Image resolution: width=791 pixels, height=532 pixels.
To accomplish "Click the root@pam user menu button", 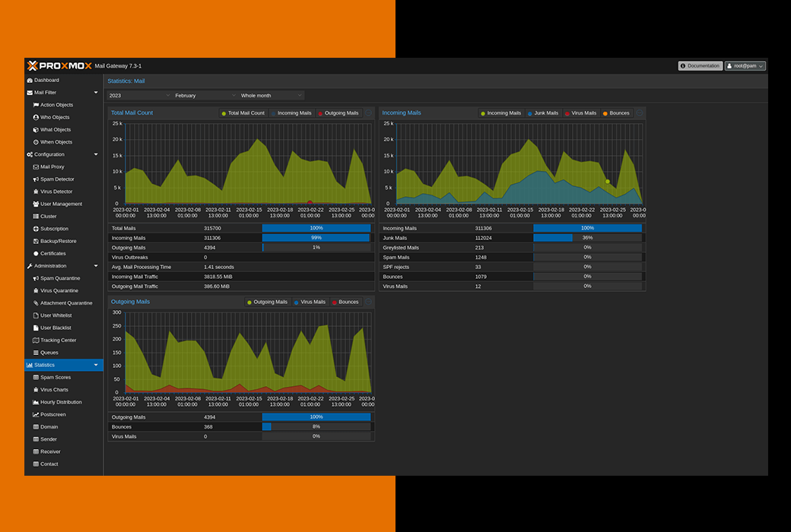I will (x=745, y=66).
